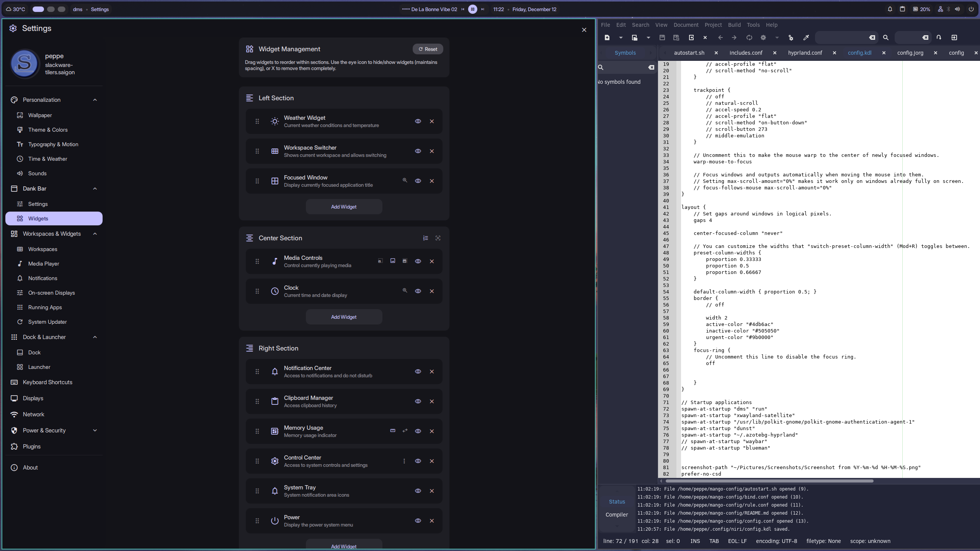Image resolution: width=980 pixels, height=551 pixels.
Task: Open the Build menu in Geany
Action: tap(734, 25)
